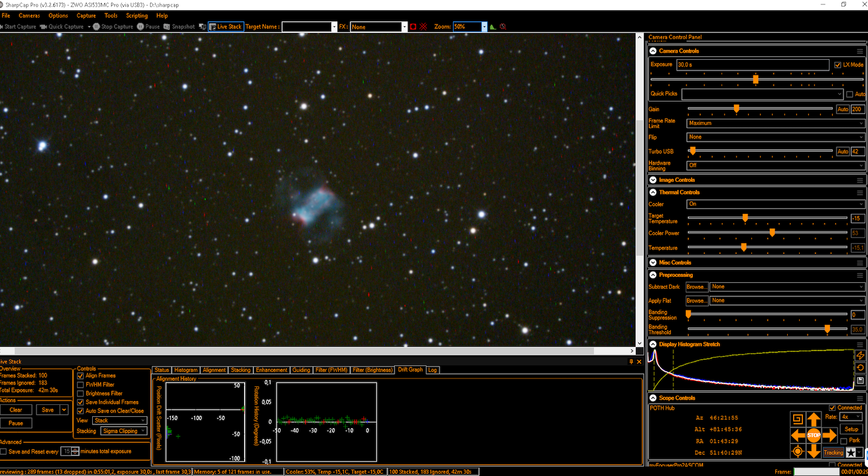Move the scope left with the arrow
The width and height of the screenshot is (868, 476).
point(797,435)
